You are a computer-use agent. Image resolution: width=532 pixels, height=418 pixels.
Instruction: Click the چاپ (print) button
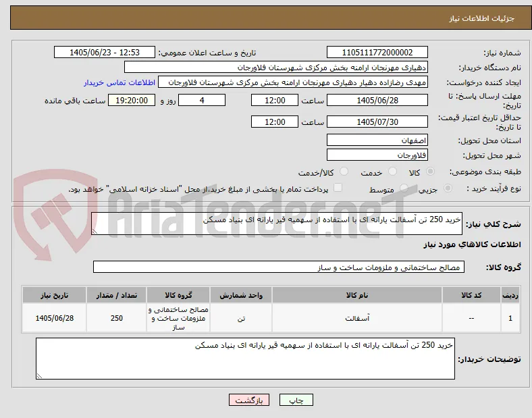click(296, 400)
